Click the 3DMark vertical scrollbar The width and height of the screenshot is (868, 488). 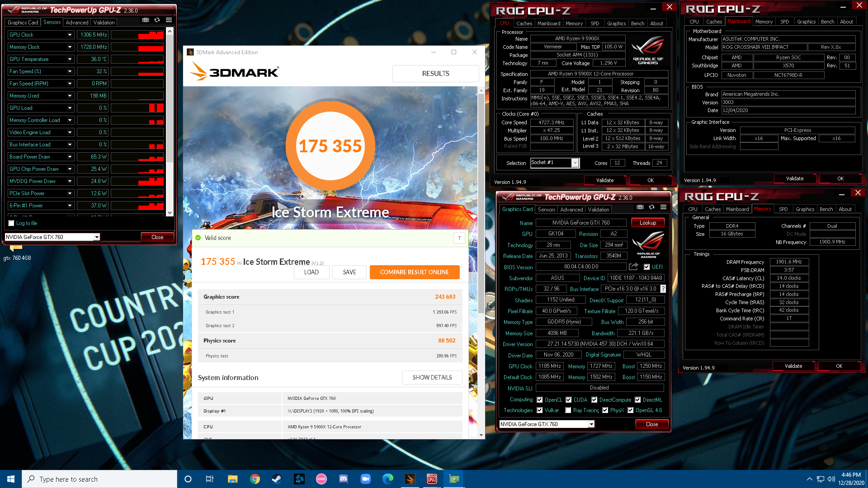coord(481,203)
